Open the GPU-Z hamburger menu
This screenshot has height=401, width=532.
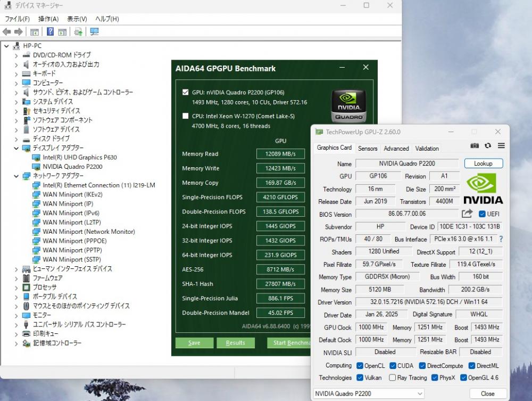501,146
